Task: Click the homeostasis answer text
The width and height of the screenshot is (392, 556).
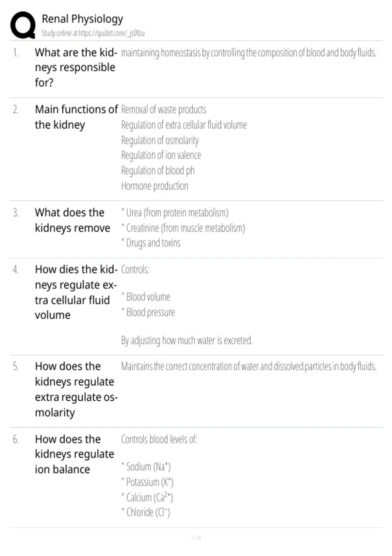Action: coord(249,53)
